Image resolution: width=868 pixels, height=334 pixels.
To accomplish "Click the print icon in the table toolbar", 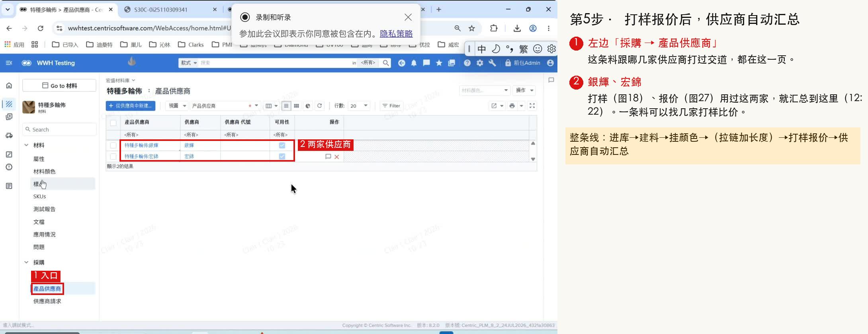I will pos(512,106).
